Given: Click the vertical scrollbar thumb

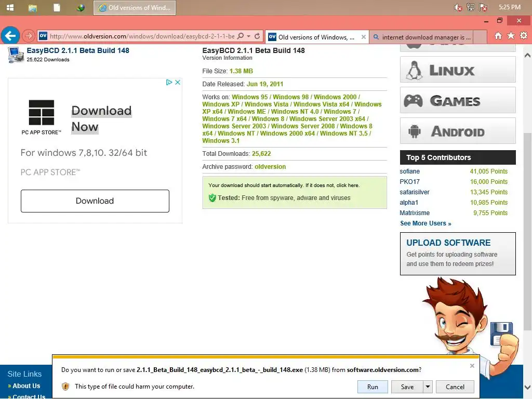Looking at the screenshot, I should point(528,231).
